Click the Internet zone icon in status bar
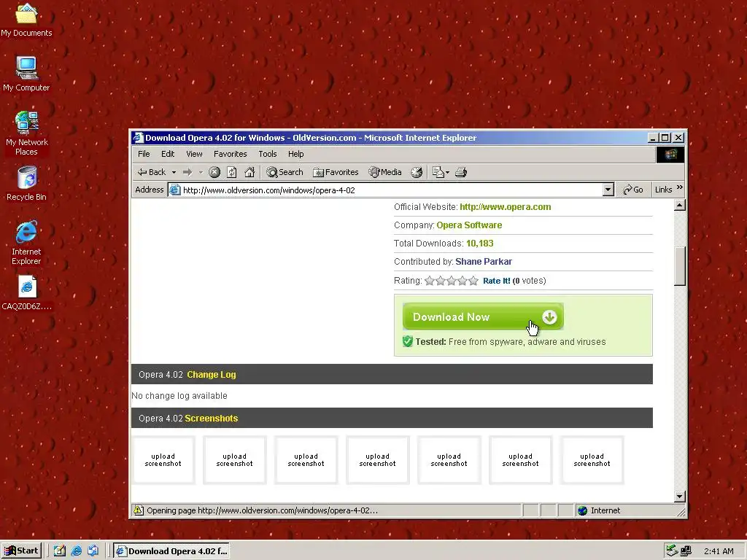This screenshot has height=560, width=747. (x=582, y=510)
